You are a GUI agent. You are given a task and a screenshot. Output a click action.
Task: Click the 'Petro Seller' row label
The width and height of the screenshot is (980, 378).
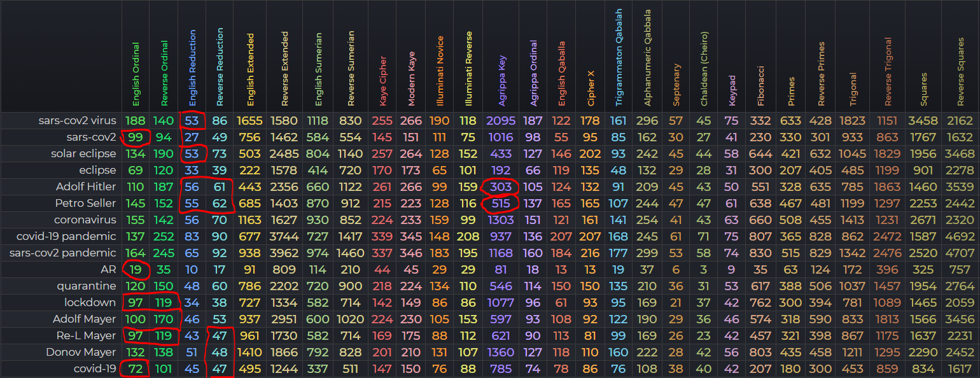[86, 203]
